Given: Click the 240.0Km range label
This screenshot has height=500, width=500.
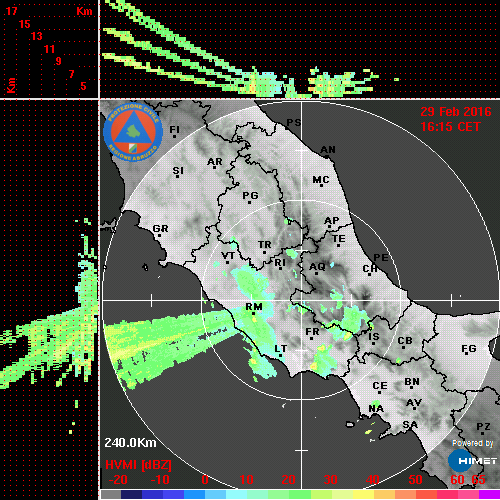Looking at the screenshot, I should 130,443.
